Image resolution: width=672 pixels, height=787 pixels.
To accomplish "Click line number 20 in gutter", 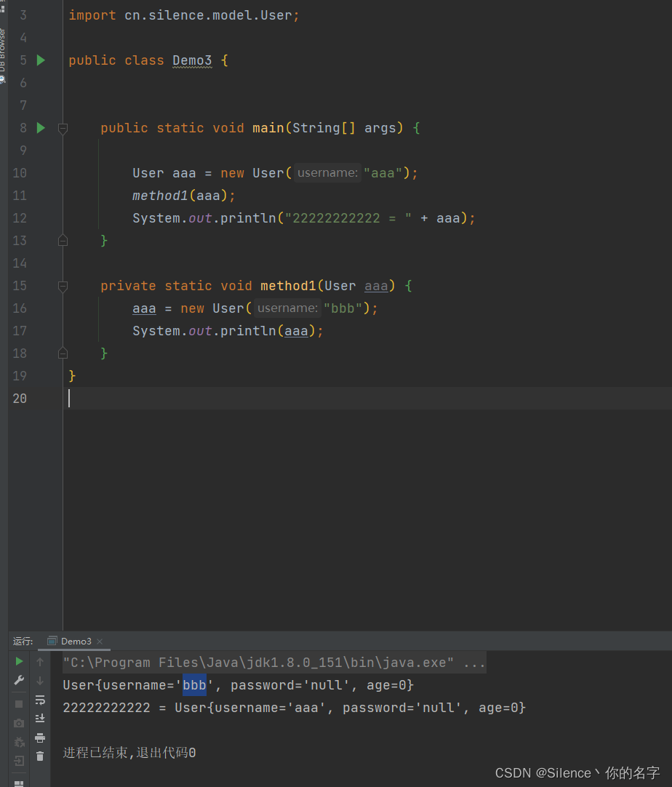I will [x=20, y=399].
